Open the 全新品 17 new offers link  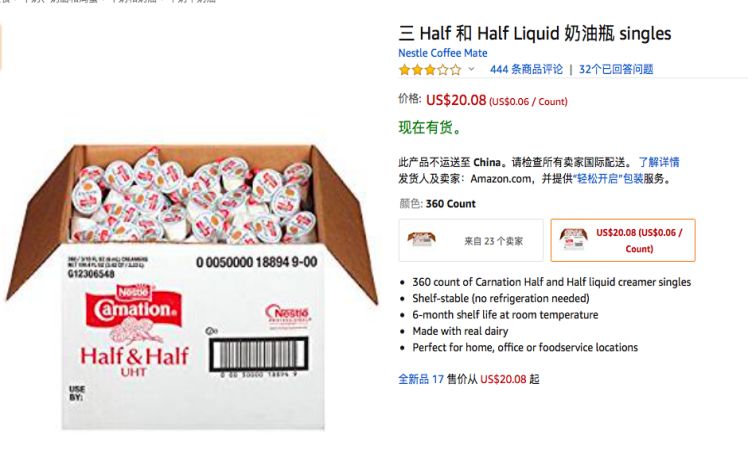coord(421,379)
